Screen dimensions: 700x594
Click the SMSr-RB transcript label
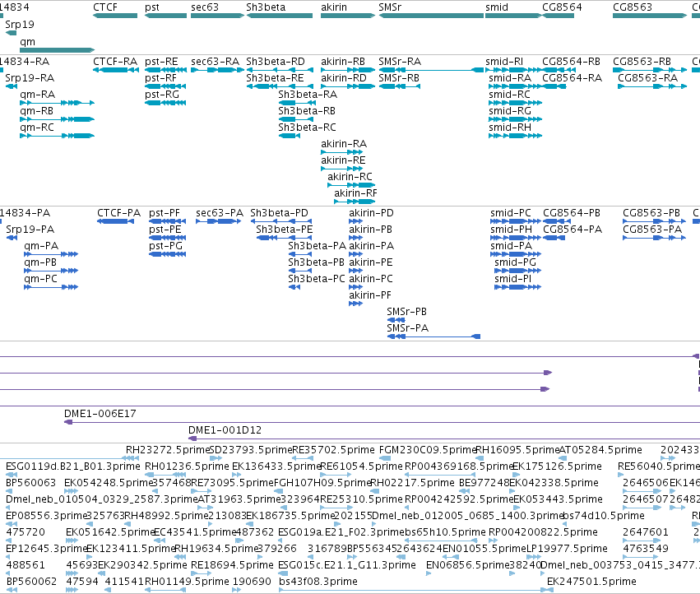pyautogui.click(x=399, y=77)
